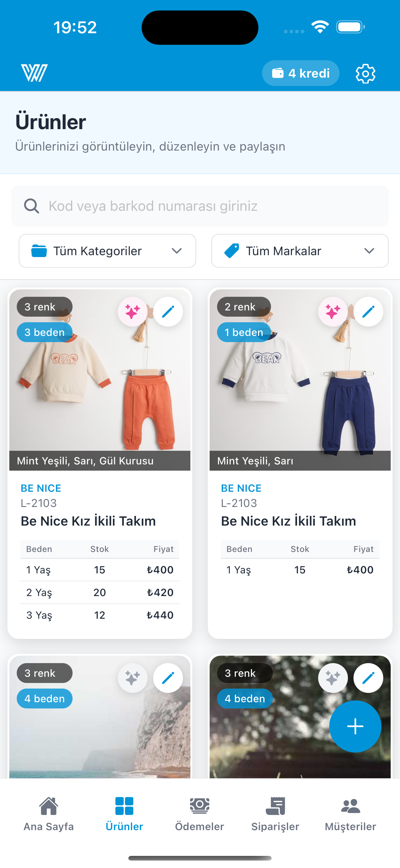Go to the Ana Sayfa tab

pos(48,814)
